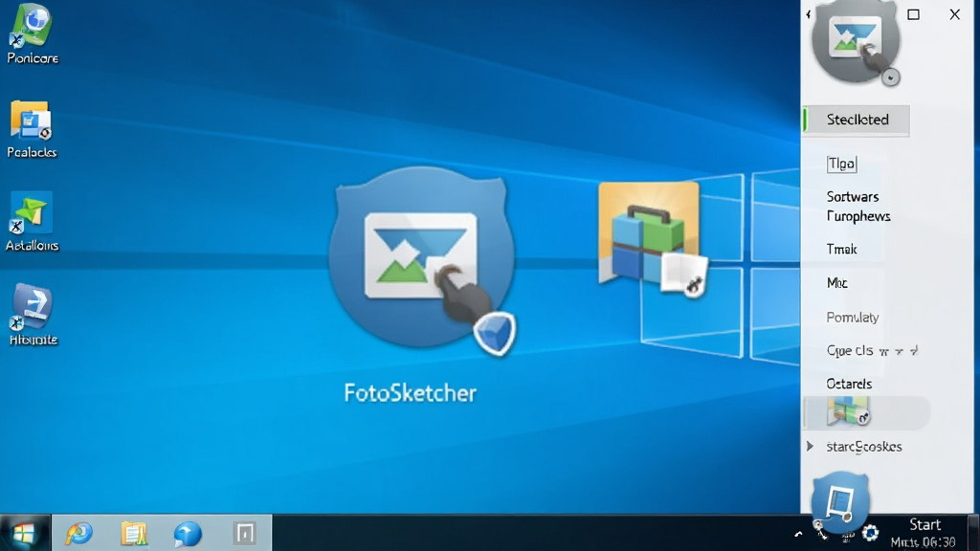The width and height of the screenshot is (980, 551).
Task: Show hidden tray icons chevron
Action: pos(798,534)
